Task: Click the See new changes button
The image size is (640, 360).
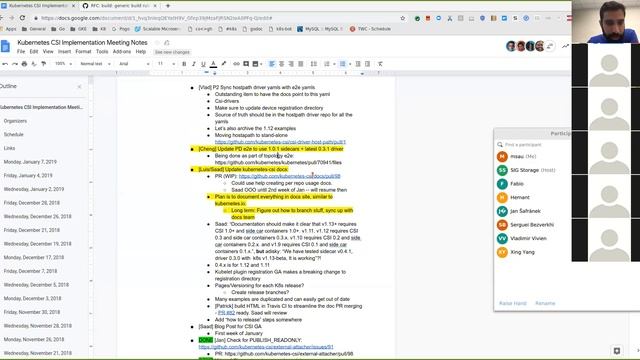Action: tap(172, 52)
